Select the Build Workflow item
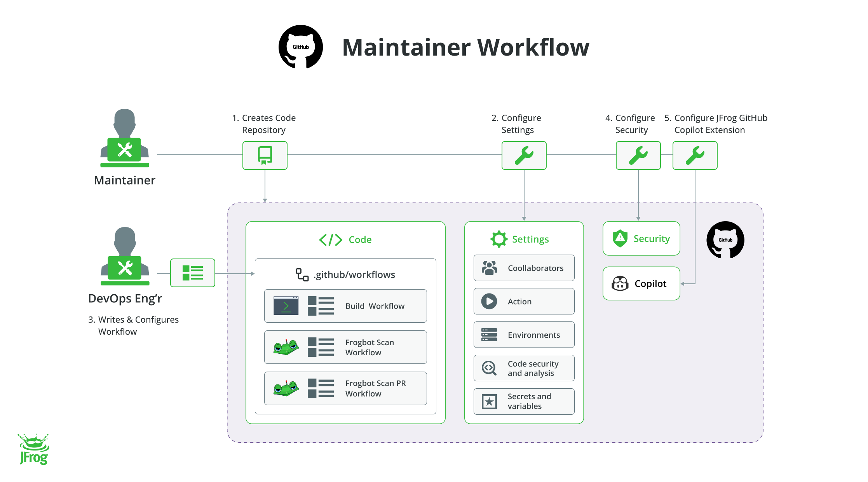Screen dimensions: 868x482 point(345,306)
